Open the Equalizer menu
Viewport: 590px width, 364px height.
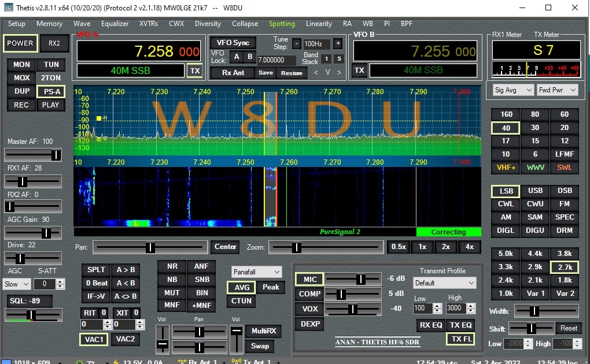(x=115, y=23)
